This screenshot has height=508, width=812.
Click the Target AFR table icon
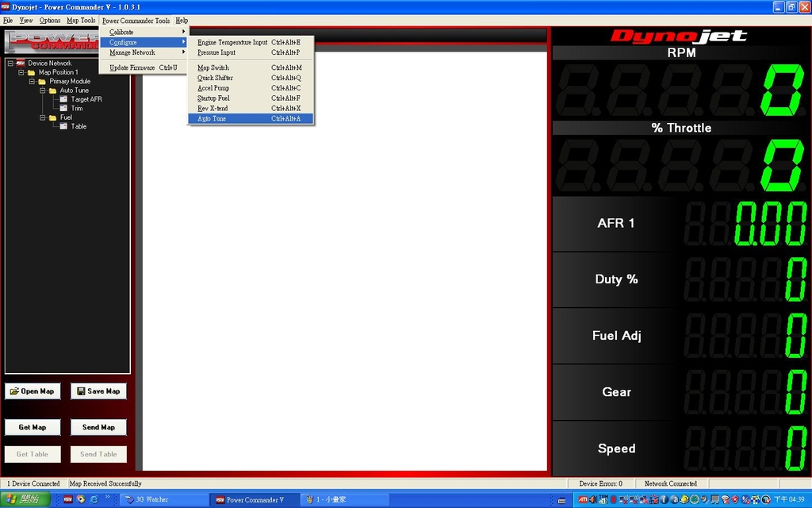(63, 99)
